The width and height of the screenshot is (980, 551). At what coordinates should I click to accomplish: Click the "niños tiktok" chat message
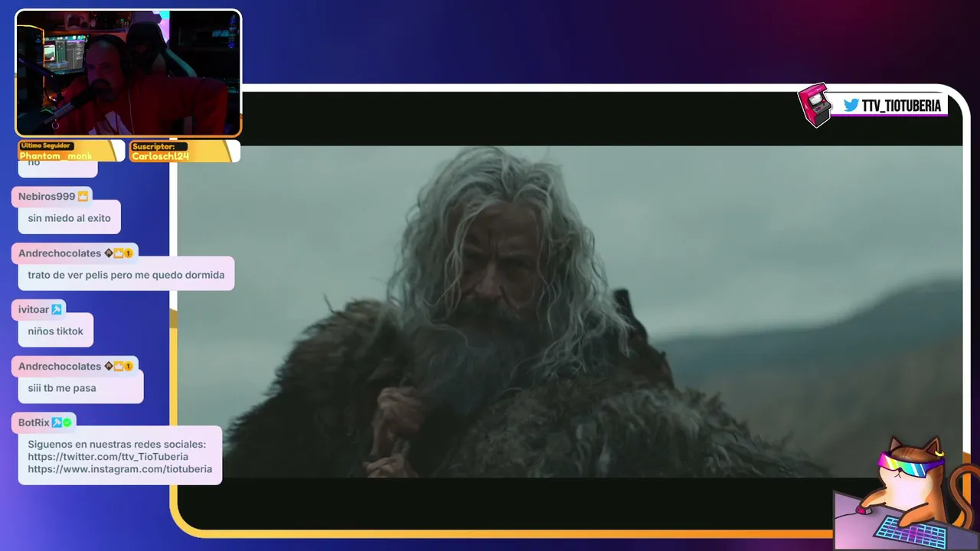[x=56, y=331]
